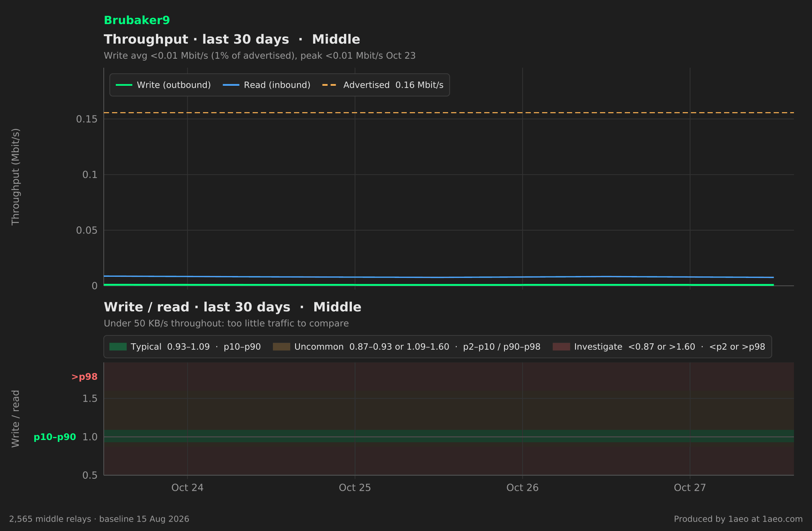Screen dimensions: 812x531
Task: Select the Typical 0.93–1.09 legend item
Action: [x=185, y=347]
